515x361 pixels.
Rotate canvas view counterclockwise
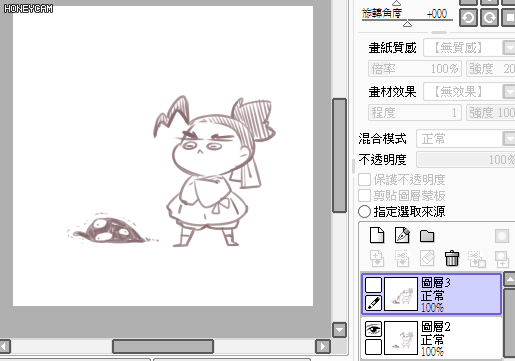pos(468,17)
